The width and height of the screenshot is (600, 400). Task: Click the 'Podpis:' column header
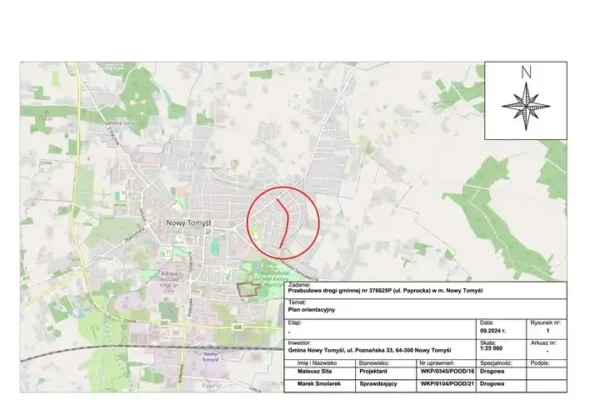click(x=540, y=363)
